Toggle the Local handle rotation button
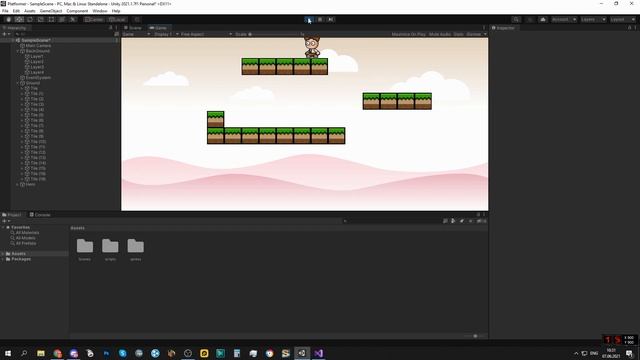Screen dimensions: 640x360 coord(117,20)
